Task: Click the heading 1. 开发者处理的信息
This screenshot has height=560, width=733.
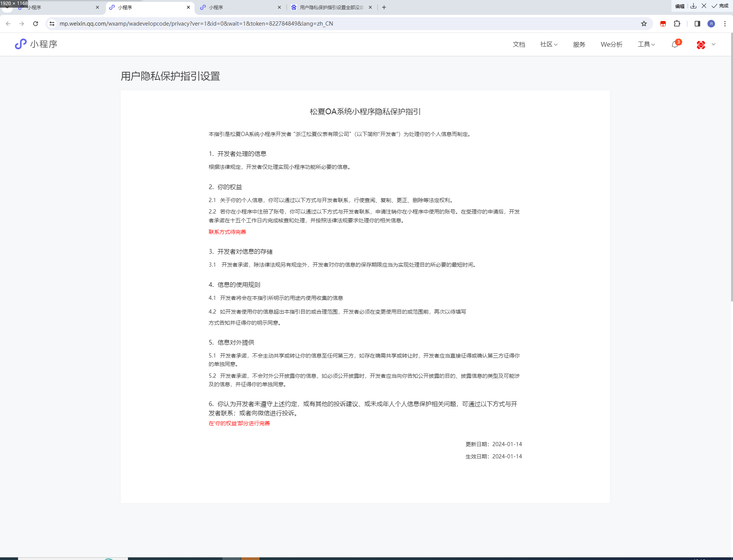Action: [237, 154]
